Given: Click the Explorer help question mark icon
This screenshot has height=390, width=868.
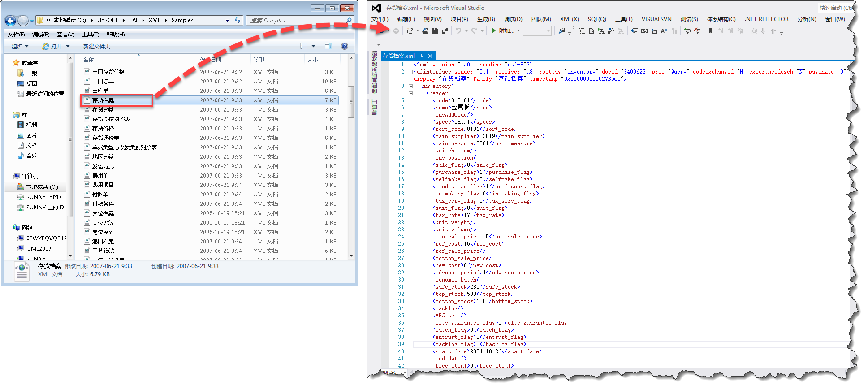Looking at the screenshot, I should coord(345,46).
